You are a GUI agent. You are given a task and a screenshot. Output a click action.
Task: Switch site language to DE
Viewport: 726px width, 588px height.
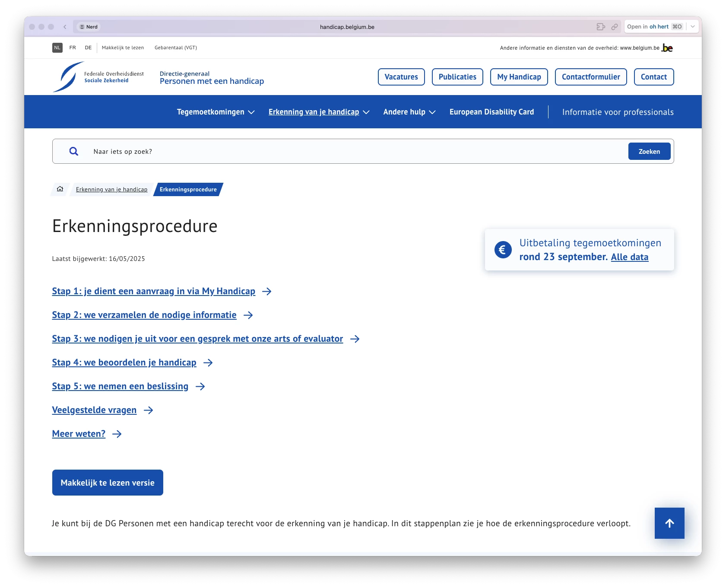pyautogui.click(x=88, y=48)
